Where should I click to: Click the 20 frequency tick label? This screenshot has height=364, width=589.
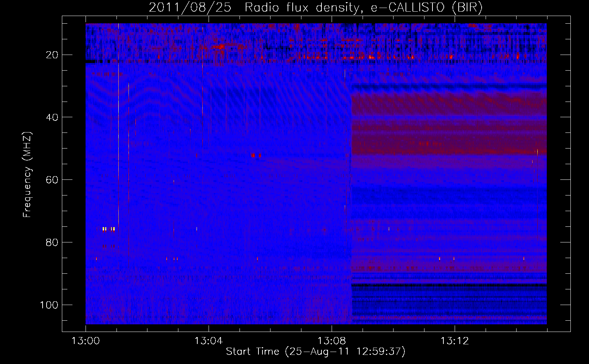pyautogui.click(x=52, y=55)
